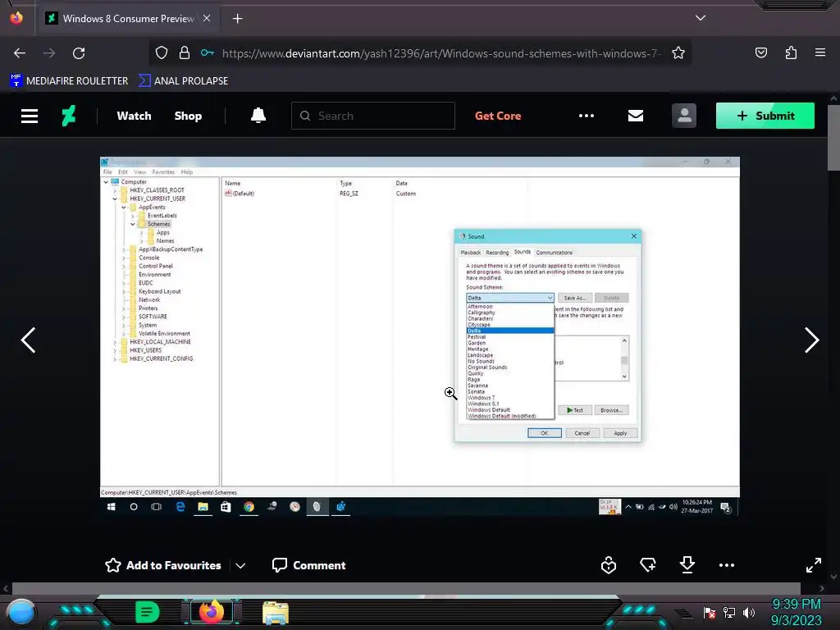Open the Firefox application menu
This screenshot has height=630, width=840.
(820, 52)
